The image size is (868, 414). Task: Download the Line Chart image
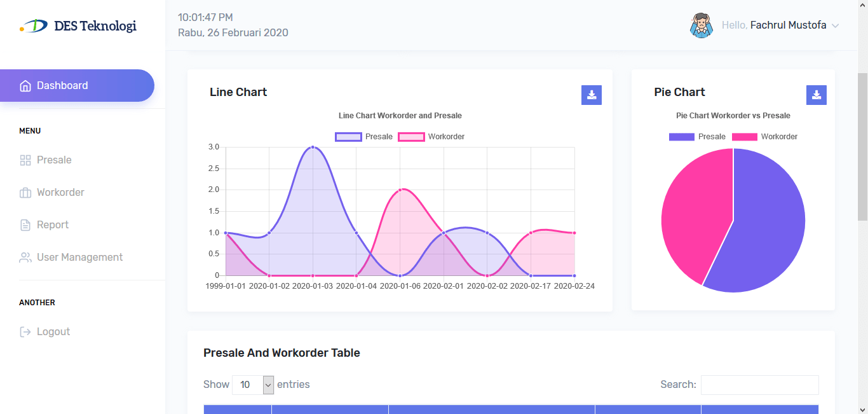(591, 95)
